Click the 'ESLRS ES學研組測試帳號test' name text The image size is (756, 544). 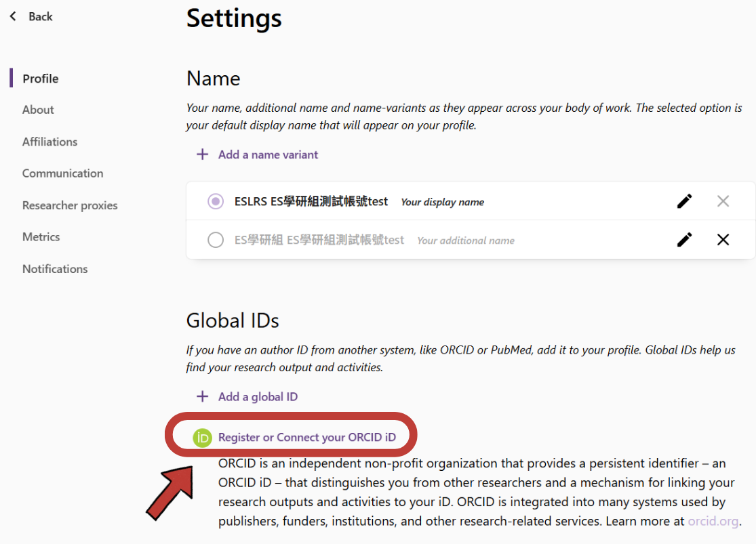[311, 201]
